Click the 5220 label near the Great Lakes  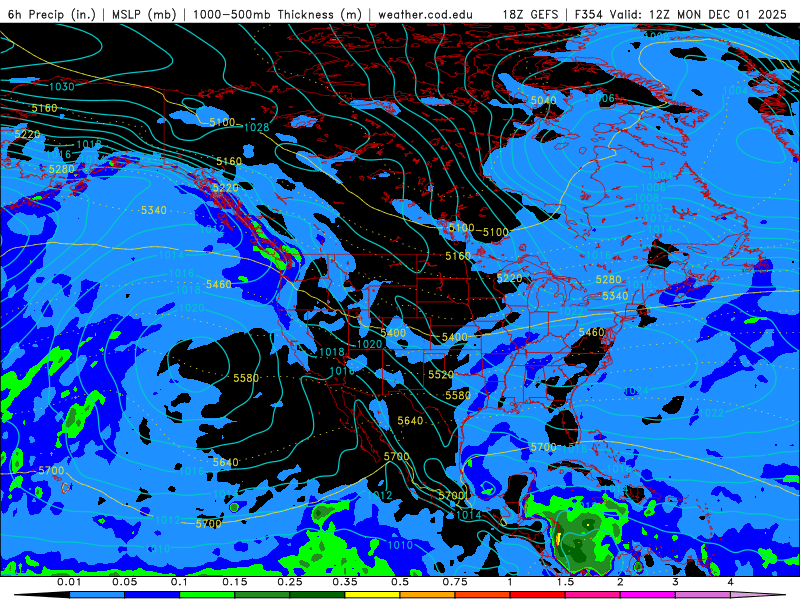509,278
